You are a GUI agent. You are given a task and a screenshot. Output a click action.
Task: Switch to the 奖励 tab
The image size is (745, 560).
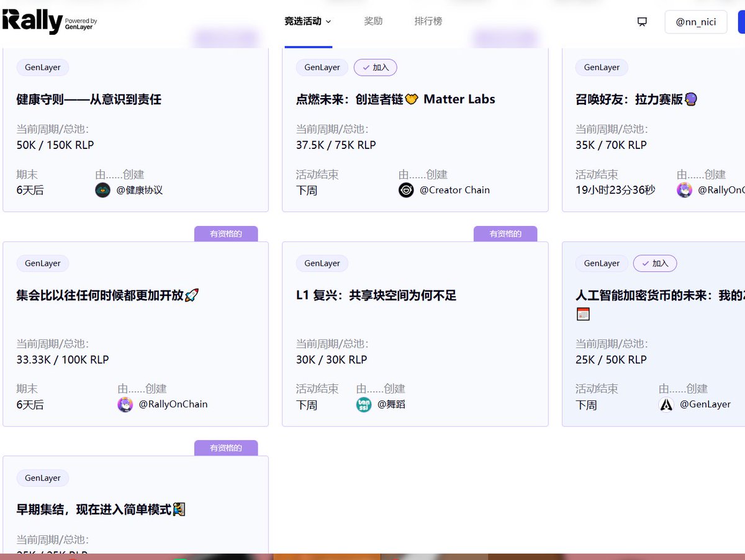pyautogui.click(x=373, y=21)
